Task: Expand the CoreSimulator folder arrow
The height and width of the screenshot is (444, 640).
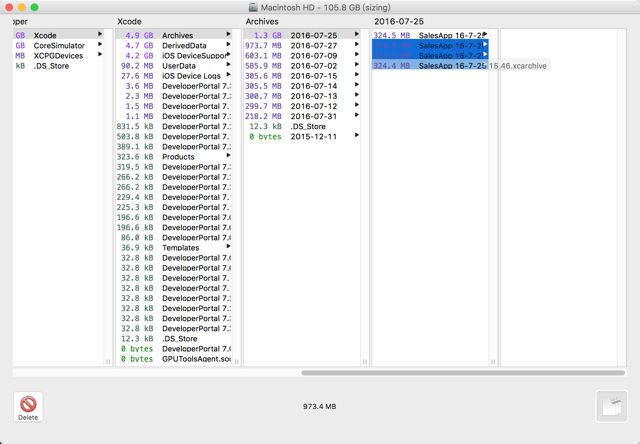Action: (x=100, y=44)
